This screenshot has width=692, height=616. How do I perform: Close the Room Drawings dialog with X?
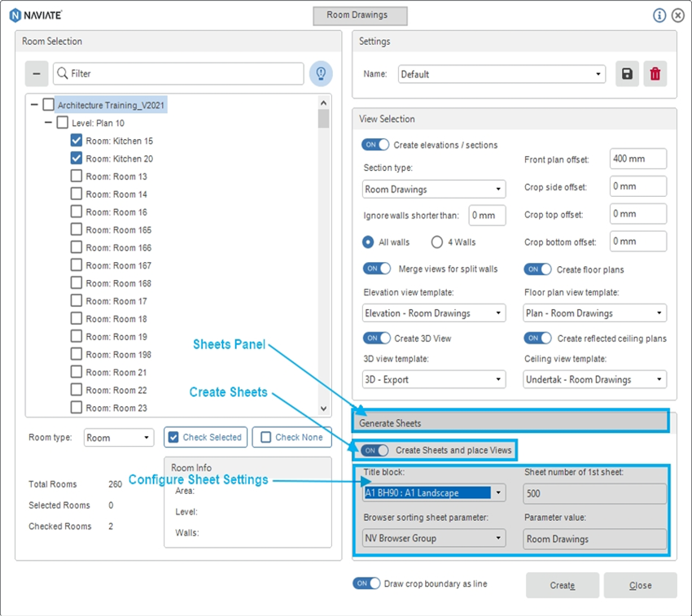click(678, 15)
